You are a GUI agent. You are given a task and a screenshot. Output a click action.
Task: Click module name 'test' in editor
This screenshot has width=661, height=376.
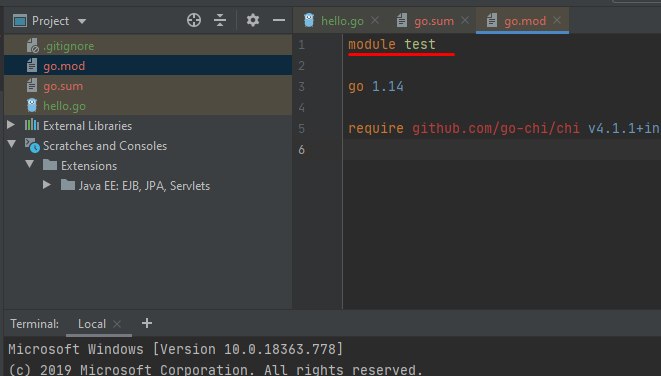[x=420, y=44]
